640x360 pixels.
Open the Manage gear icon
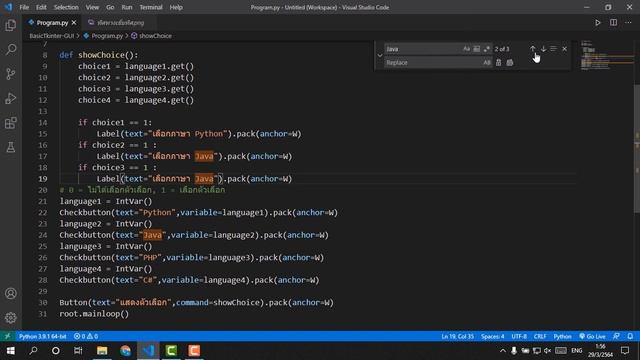point(11,318)
